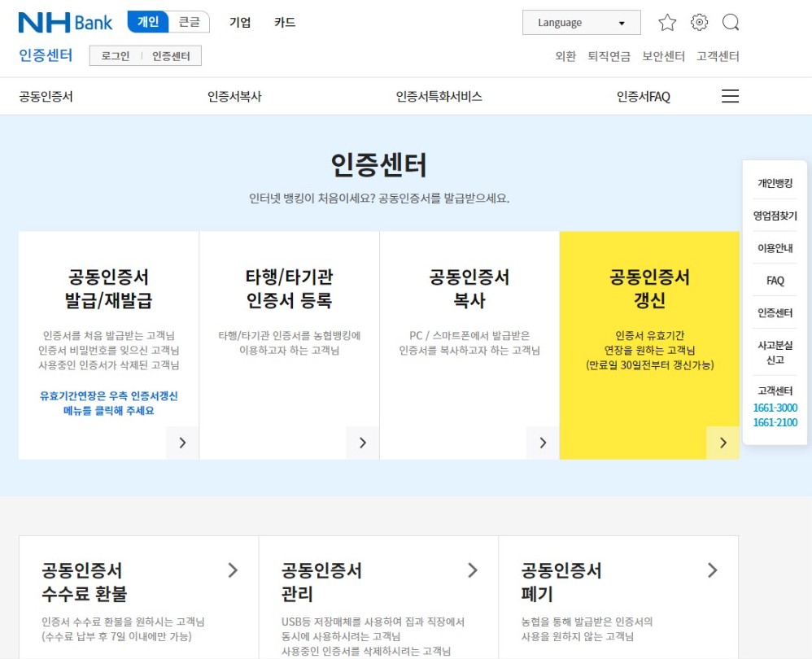Open FAQ in side quick menu
Viewport: 812px width, 659px height.
pos(775,280)
